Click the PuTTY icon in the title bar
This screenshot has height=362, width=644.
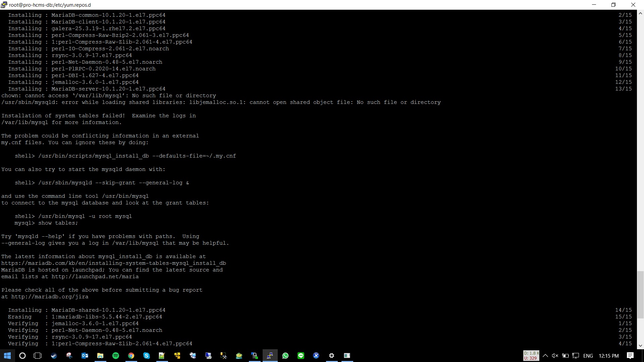point(4,5)
